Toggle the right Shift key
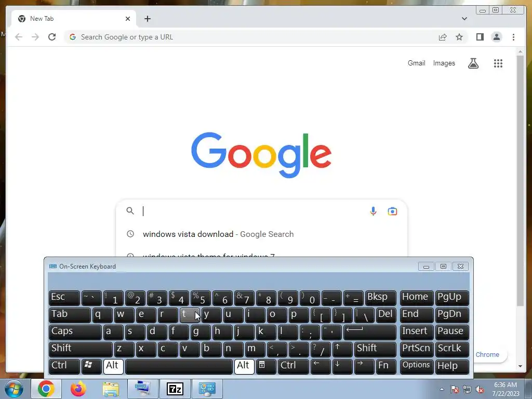 point(375,349)
